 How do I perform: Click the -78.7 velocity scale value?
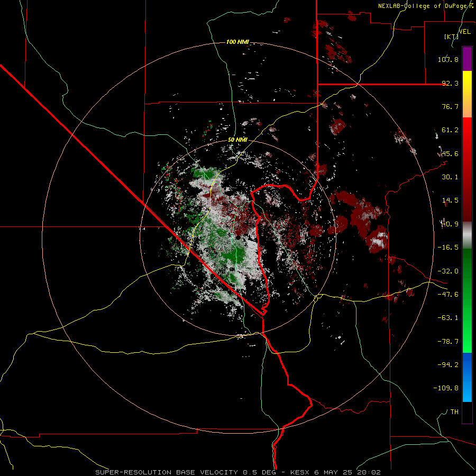pyautogui.click(x=448, y=342)
